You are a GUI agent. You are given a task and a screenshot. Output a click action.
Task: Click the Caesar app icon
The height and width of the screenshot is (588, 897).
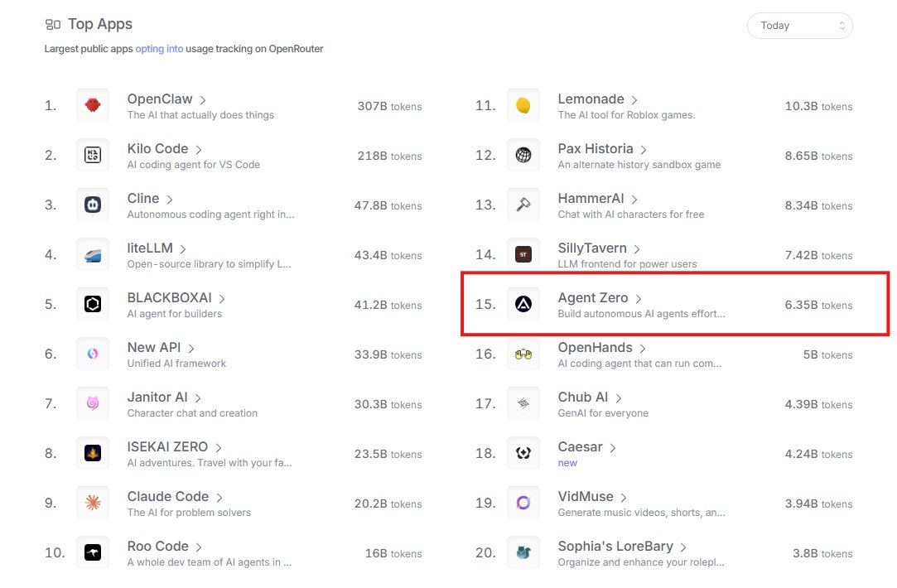pyautogui.click(x=523, y=454)
